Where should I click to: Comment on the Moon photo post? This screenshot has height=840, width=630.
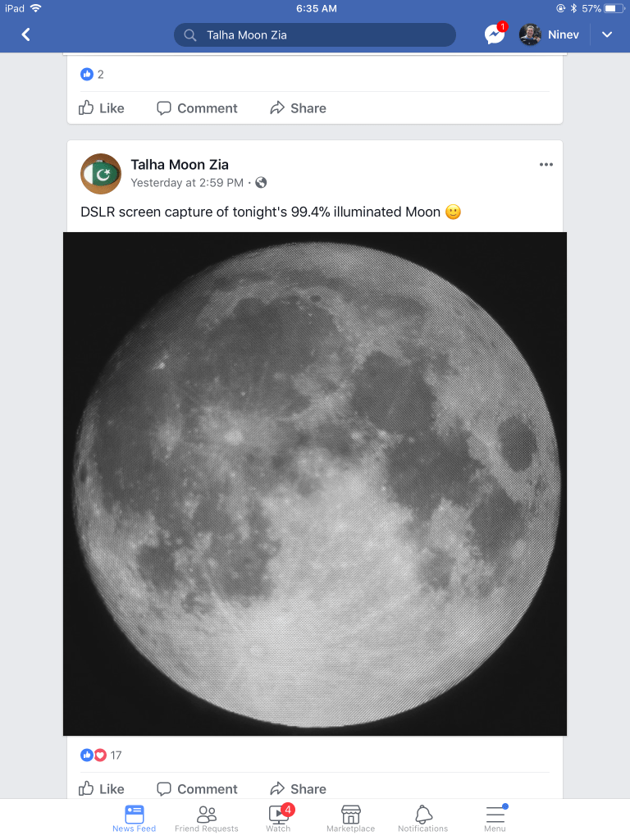[x=197, y=789]
